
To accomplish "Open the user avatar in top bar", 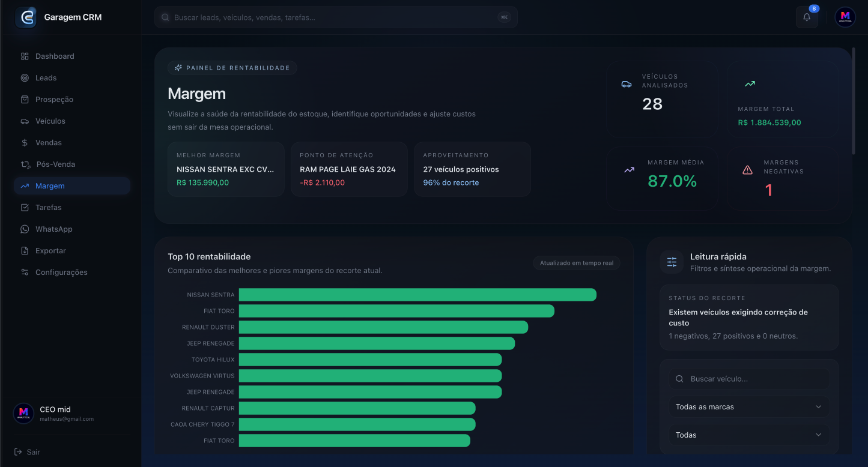I will click(845, 17).
